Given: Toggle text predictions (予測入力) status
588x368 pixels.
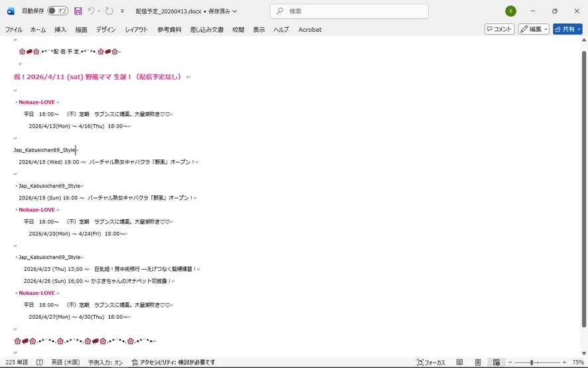Looking at the screenshot, I should (105, 363).
